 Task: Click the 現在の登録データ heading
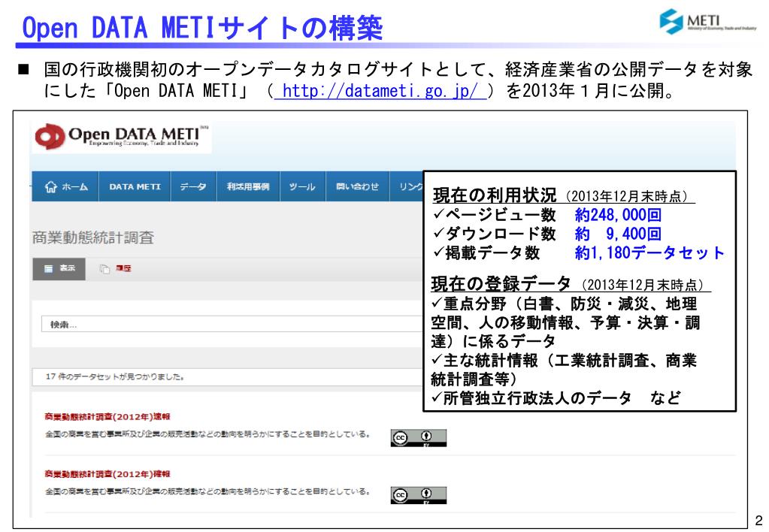(x=501, y=284)
